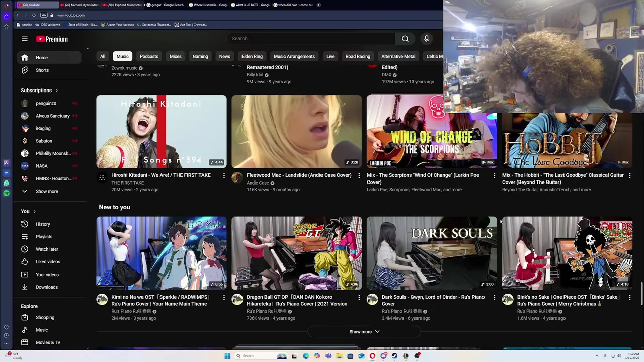
Task: Open the Fleetwood Mac Landslide video title
Action: [299, 175]
